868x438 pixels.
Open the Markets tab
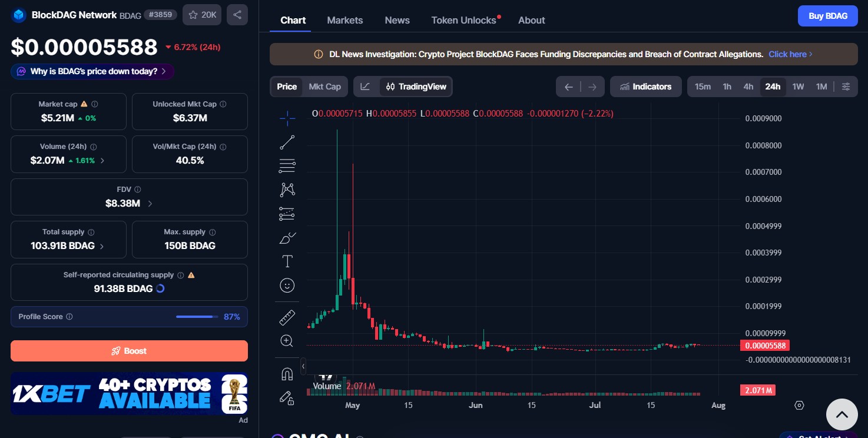point(345,20)
